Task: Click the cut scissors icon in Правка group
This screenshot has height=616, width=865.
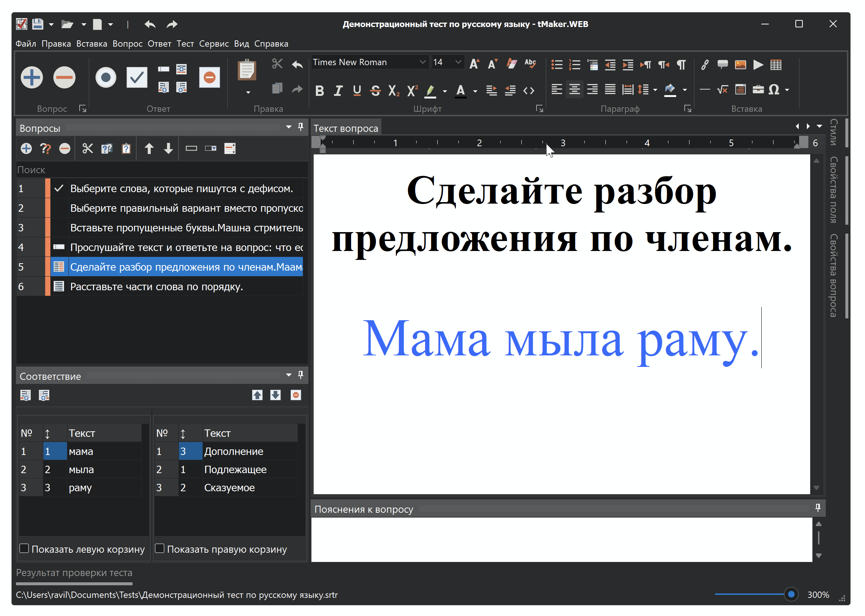Action: (277, 64)
